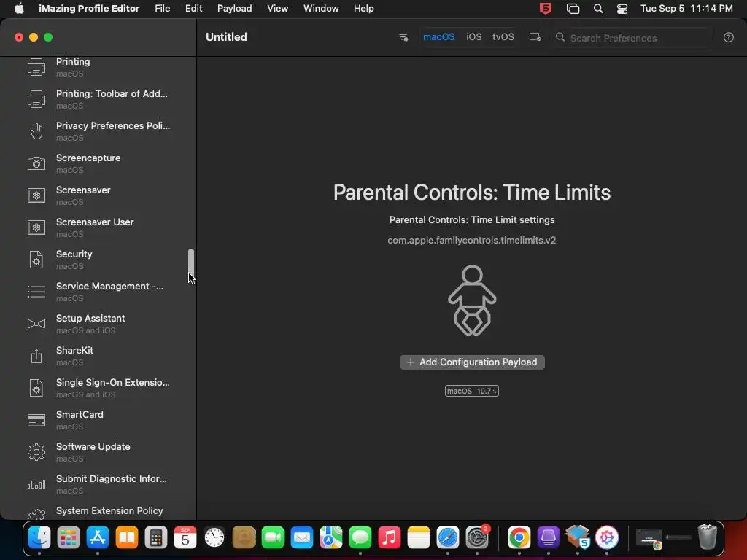Select the SmartCard payload row
The image size is (747, 560).
coord(98,420)
